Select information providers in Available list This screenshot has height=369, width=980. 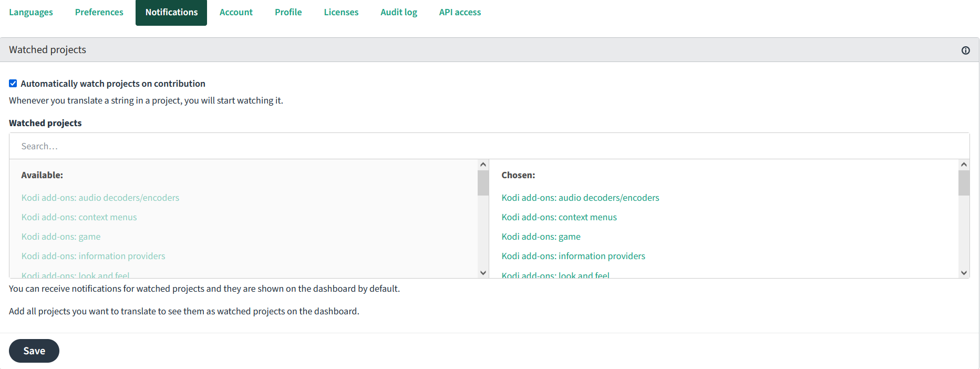tap(93, 256)
